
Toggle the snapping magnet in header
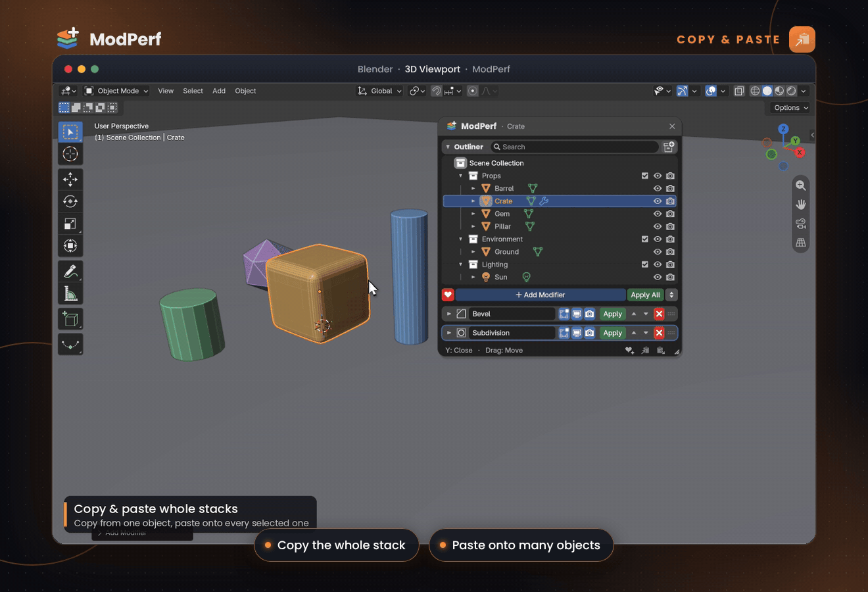436,91
